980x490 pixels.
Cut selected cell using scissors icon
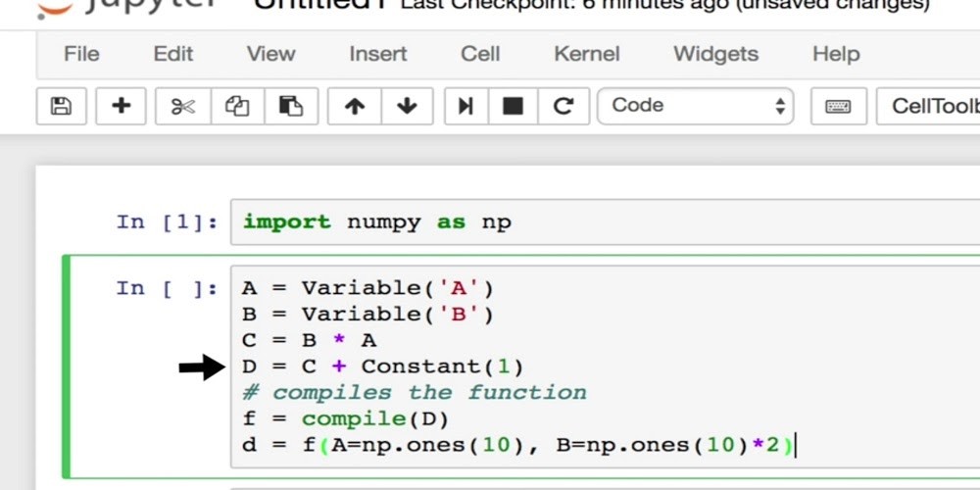(183, 106)
